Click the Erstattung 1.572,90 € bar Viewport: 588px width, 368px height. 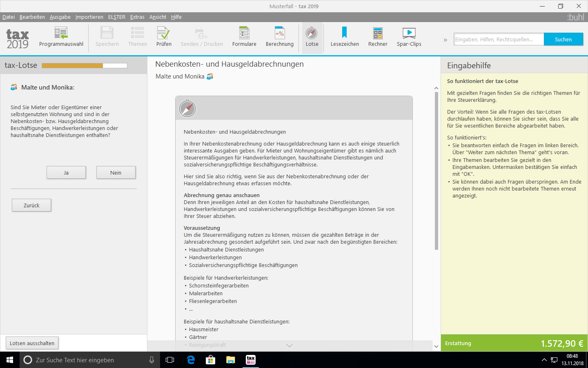514,343
